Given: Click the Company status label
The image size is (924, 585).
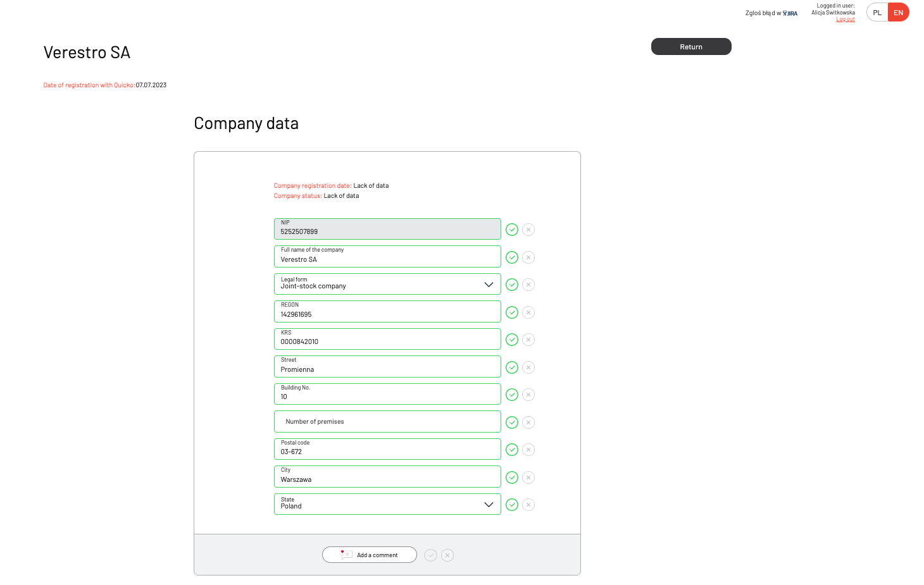Looking at the screenshot, I should (x=297, y=196).
